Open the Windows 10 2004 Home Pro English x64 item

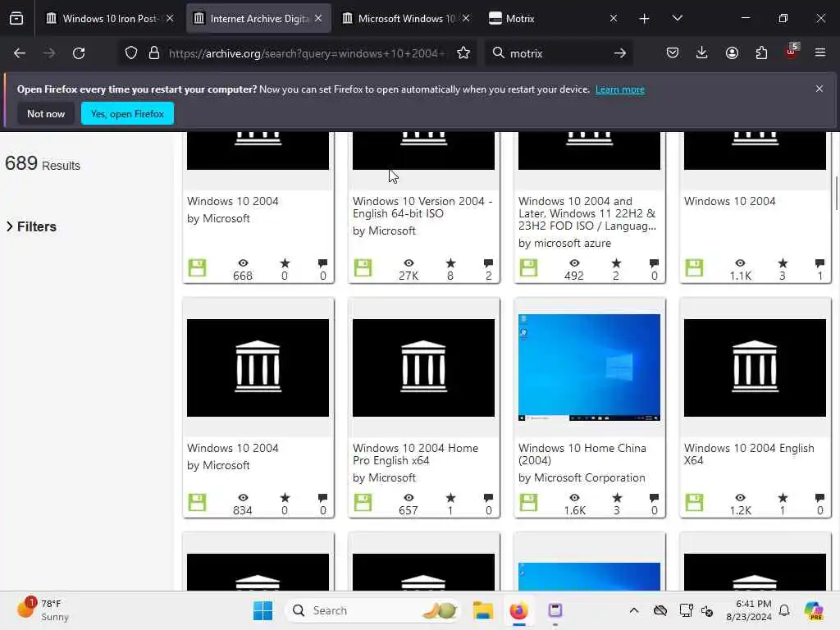(x=415, y=454)
